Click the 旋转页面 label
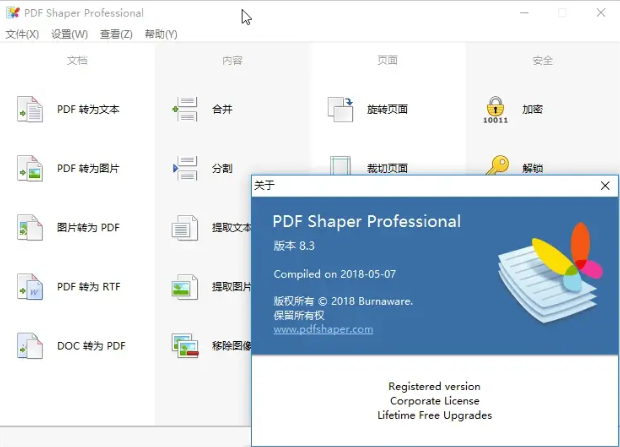This screenshot has width=620, height=447. pos(387,109)
